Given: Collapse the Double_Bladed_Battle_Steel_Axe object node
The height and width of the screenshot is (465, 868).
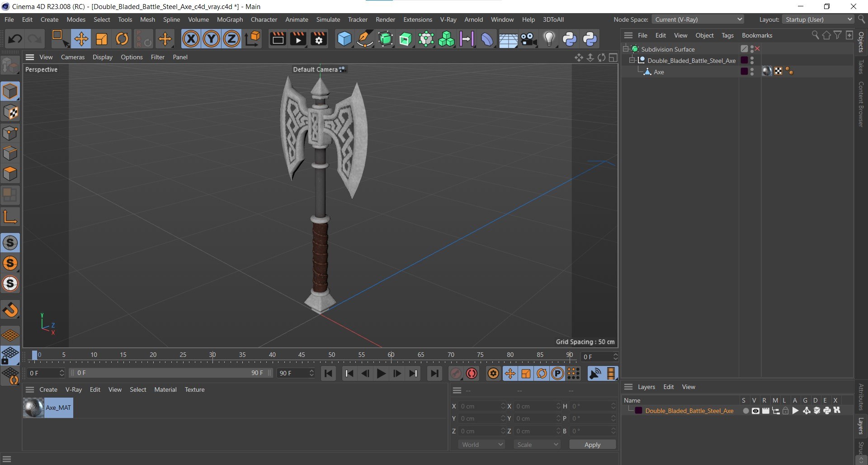Looking at the screenshot, I should pos(632,60).
